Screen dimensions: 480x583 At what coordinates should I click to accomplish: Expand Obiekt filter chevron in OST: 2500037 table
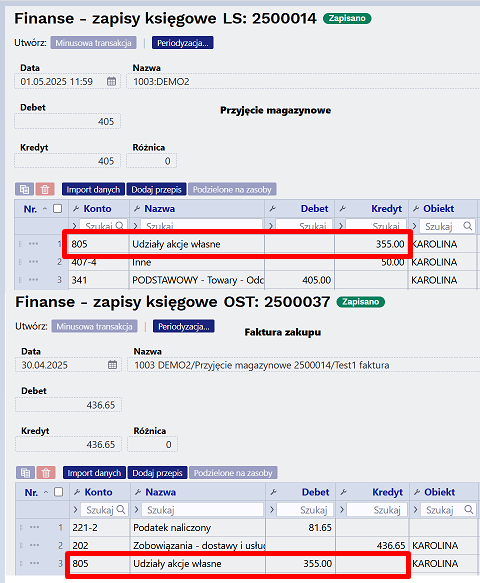(415, 509)
